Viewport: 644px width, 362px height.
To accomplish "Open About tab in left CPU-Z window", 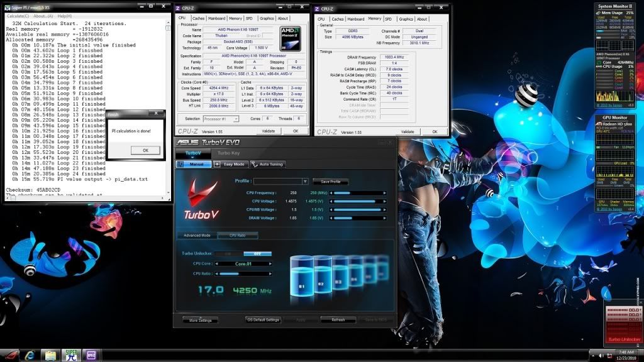I will (x=282, y=18).
